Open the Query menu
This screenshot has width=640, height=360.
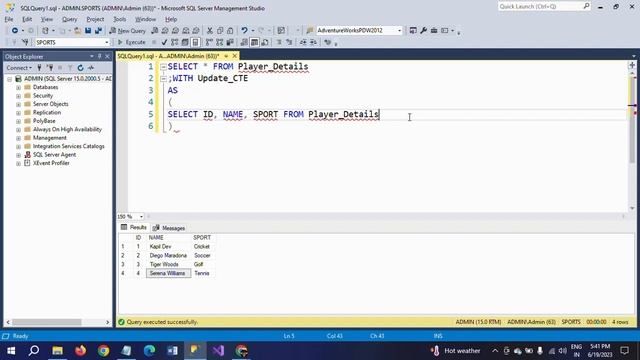[x=69, y=19]
